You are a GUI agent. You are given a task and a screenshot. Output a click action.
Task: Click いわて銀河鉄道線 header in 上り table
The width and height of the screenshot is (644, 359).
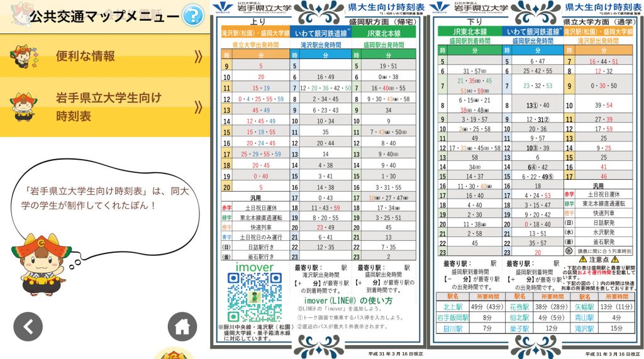[x=321, y=33]
